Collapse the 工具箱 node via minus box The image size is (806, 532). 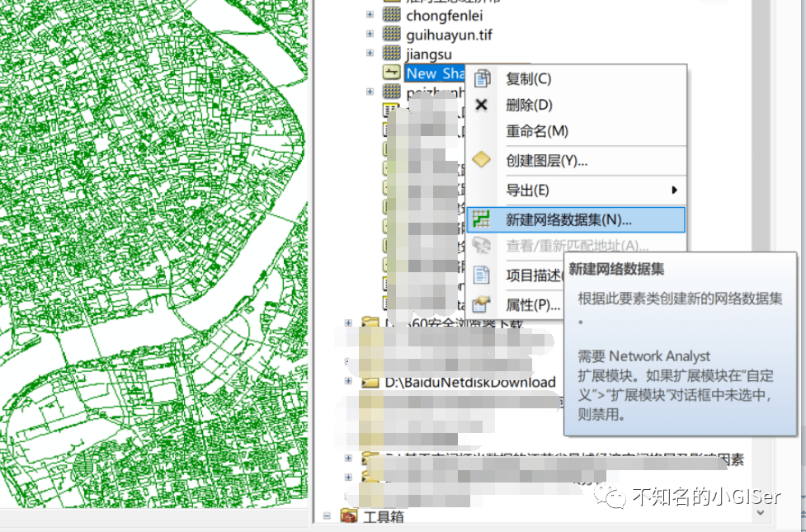click(327, 516)
